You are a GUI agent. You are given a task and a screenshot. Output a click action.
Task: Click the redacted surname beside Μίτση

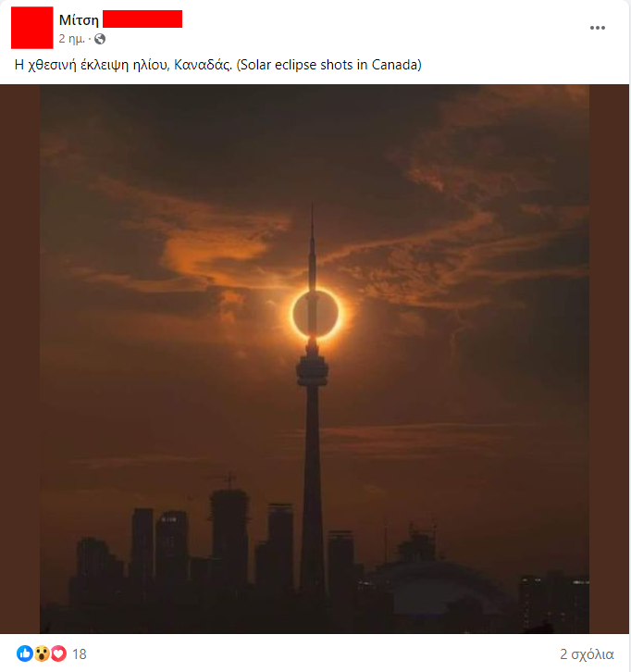(142, 19)
